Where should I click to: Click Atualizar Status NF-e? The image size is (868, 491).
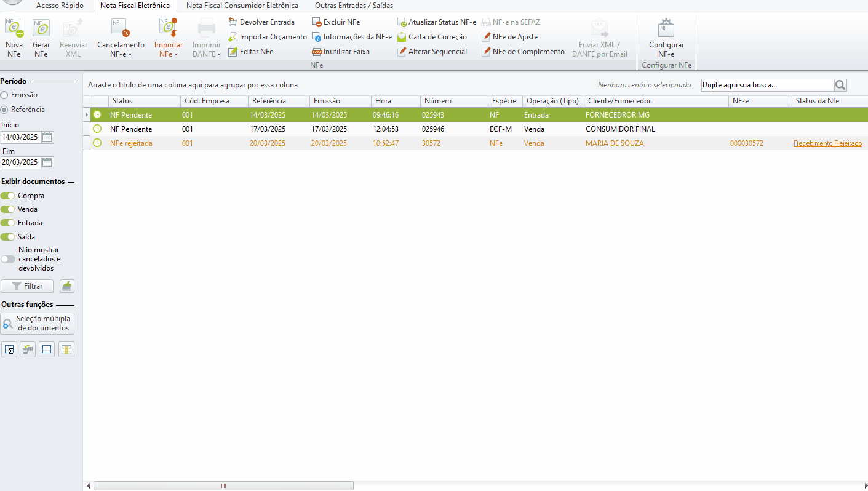point(437,22)
